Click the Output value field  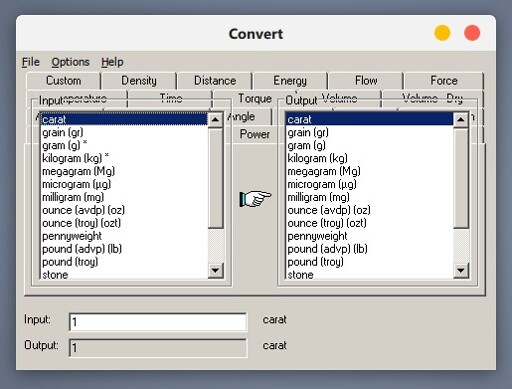coord(158,348)
